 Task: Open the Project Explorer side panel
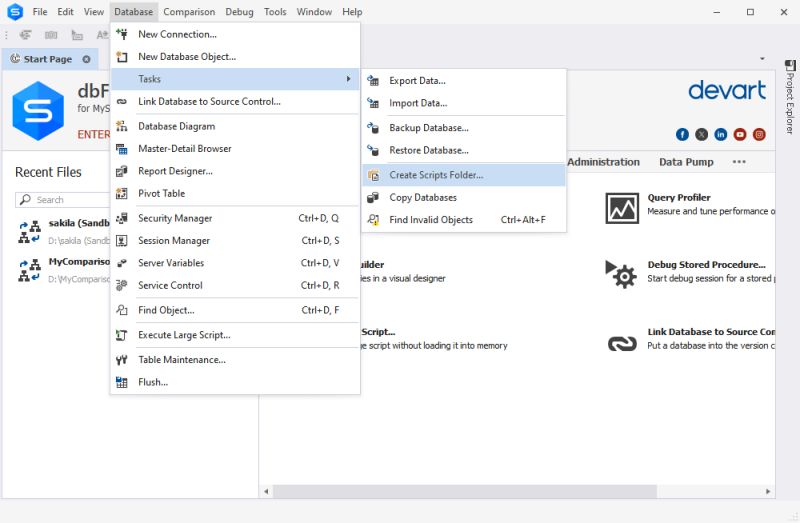click(x=790, y=97)
